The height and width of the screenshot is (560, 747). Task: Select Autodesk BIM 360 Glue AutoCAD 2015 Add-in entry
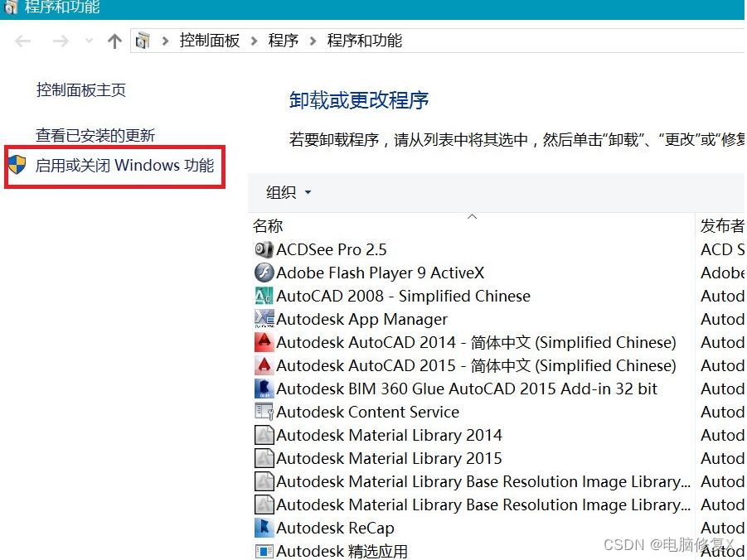[x=467, y=389]
